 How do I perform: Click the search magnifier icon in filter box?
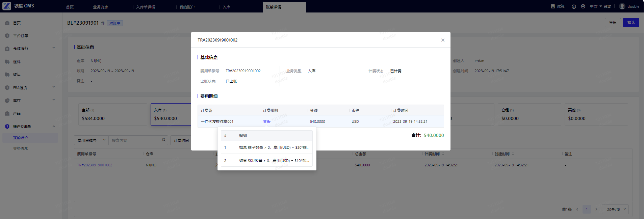(164, 140)
